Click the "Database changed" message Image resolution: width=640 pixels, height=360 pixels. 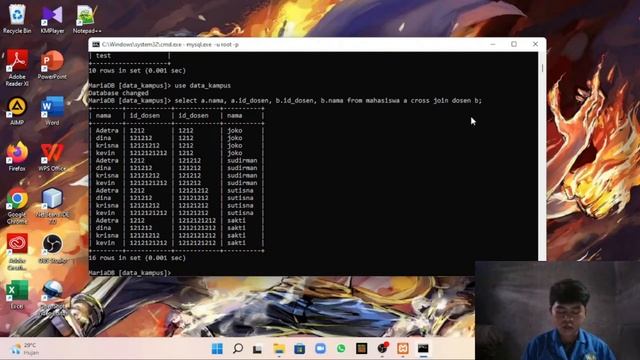(x=118, y=93)
